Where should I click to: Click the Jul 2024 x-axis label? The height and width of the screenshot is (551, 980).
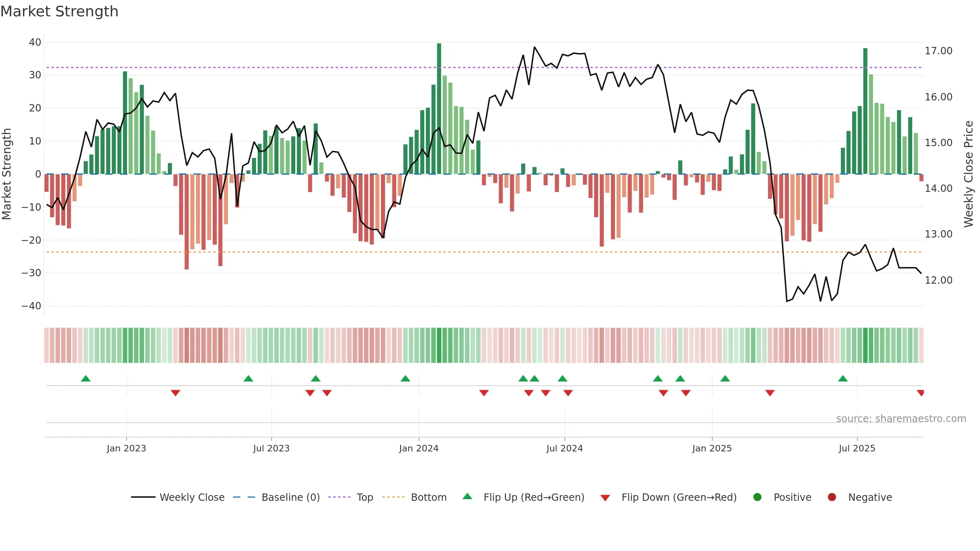point(565,448)
